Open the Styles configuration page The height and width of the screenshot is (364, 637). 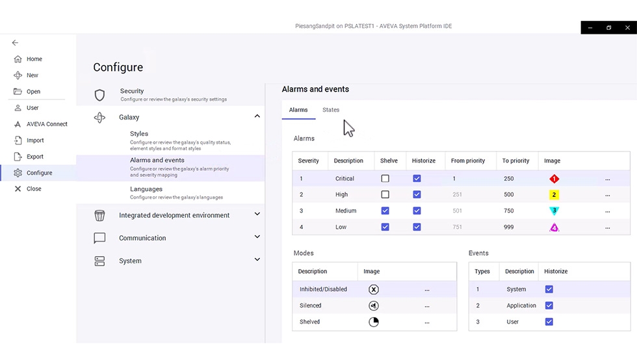pos(139,134)
